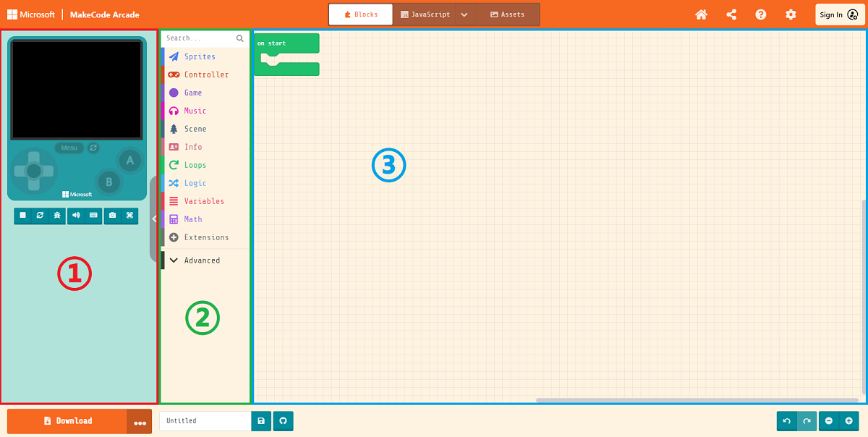The image size is (868, 437).
Task: Mute the simulator audio
Action: point(76,216)
